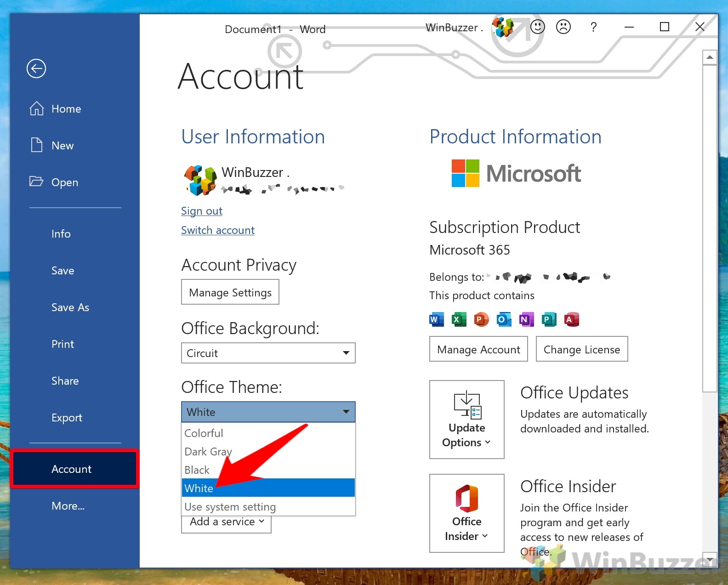Click the Publisher app icon in product list
The image size is (728, 585).
pos(549,319)
